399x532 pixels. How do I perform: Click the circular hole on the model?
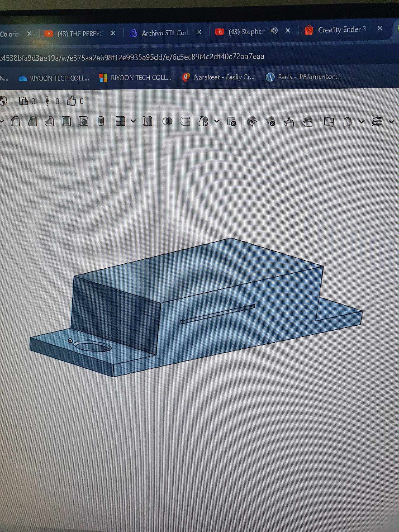[93, 346]
